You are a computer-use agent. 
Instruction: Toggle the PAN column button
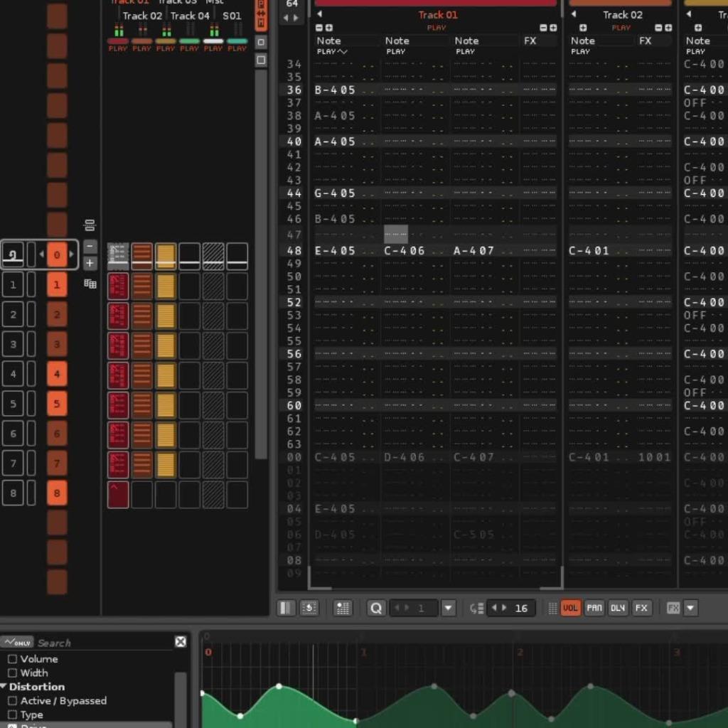594,608
